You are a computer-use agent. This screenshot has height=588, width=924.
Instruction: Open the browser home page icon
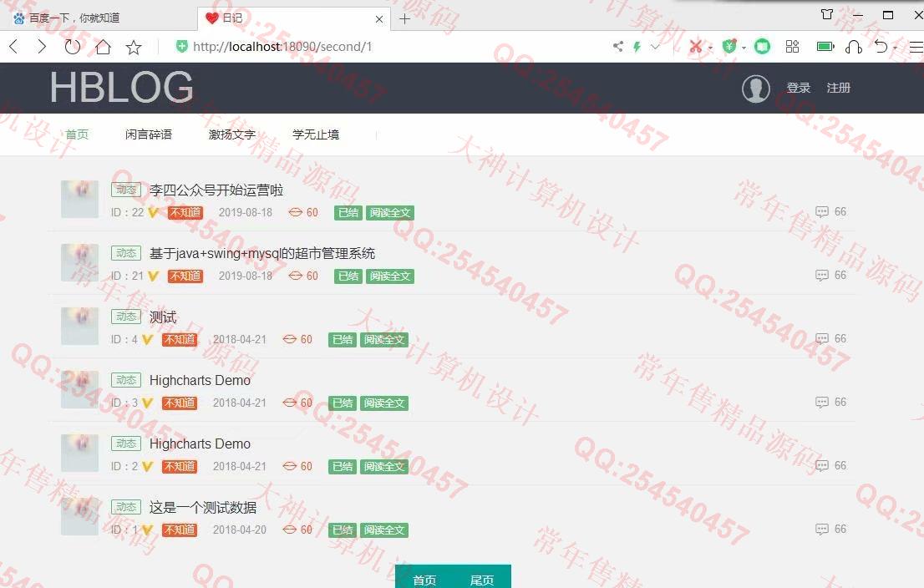(x=103, y=47)
